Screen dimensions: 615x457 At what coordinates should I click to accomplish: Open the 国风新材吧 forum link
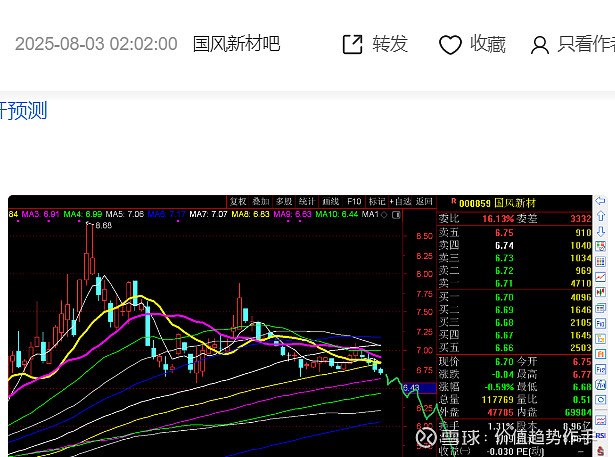237,44
